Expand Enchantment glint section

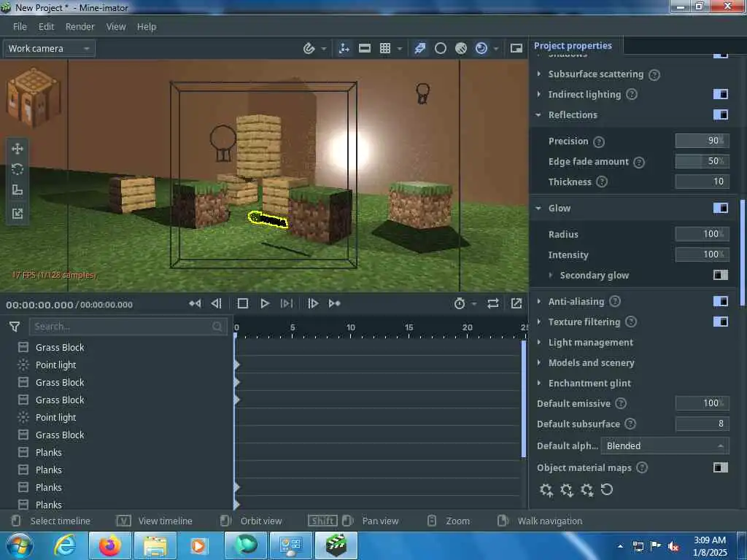point(539,383)
